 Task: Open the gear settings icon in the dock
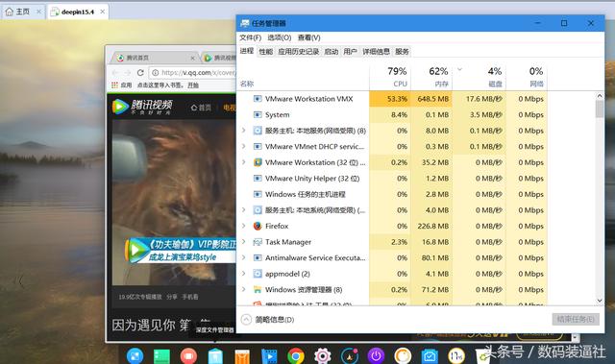(x=323, y=355)
